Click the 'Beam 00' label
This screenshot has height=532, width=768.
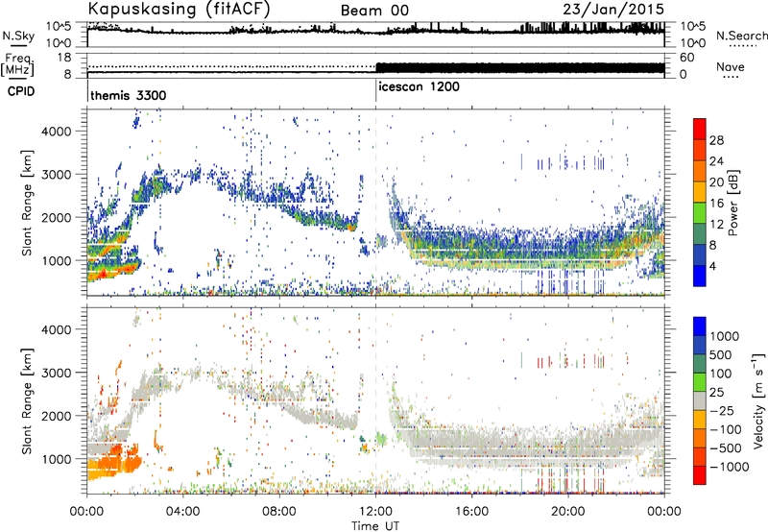pyautogui.click(x=374, y=11)
